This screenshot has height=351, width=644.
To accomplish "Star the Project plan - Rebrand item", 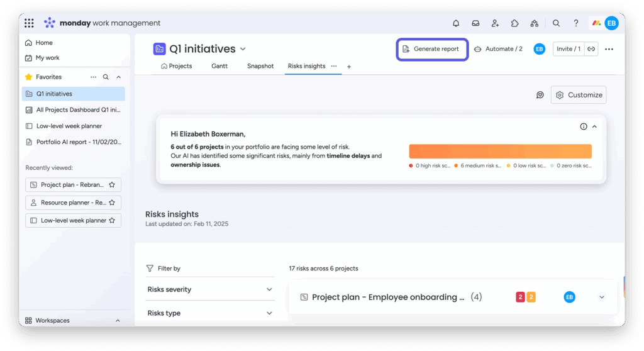I will (112, 185).
